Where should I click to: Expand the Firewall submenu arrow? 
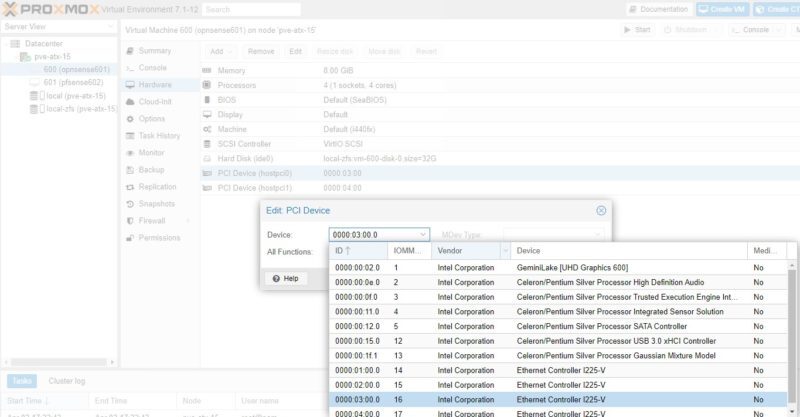pyautogui.click(x=188, y=220)
